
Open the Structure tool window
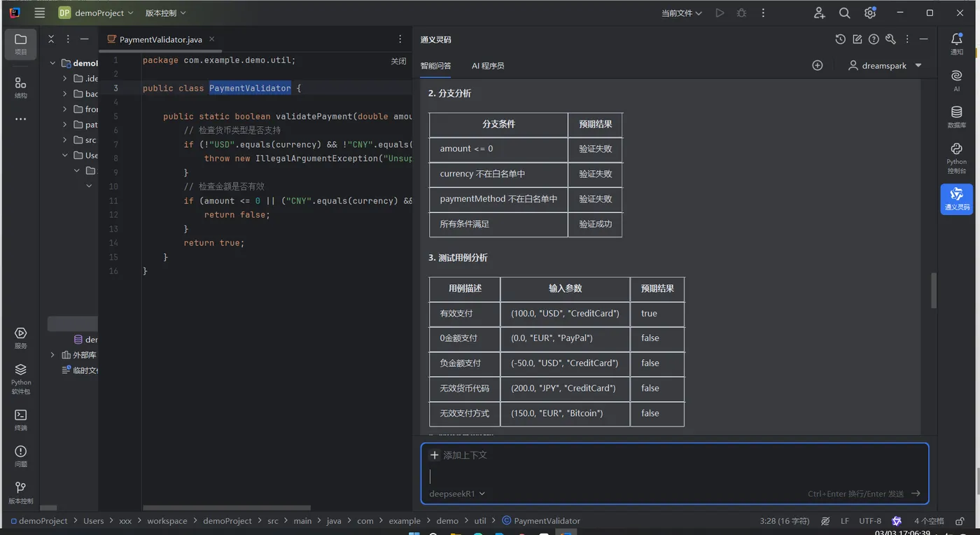tap(21, 87)
